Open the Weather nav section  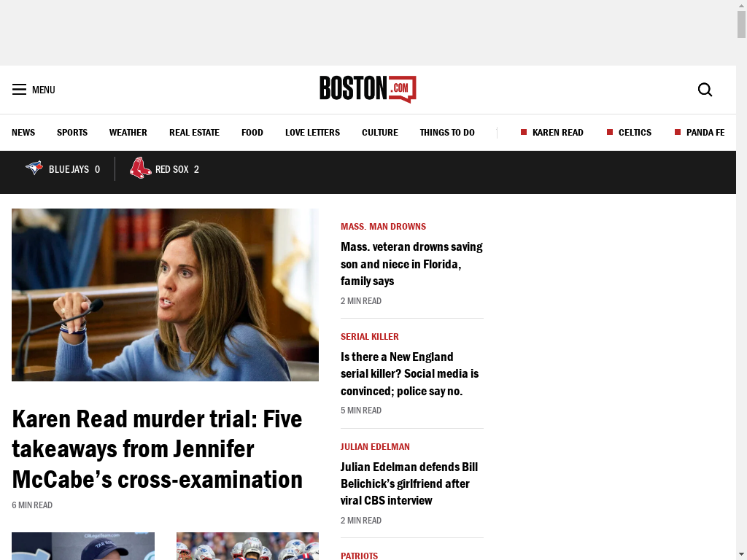click(x=128, y=133)
